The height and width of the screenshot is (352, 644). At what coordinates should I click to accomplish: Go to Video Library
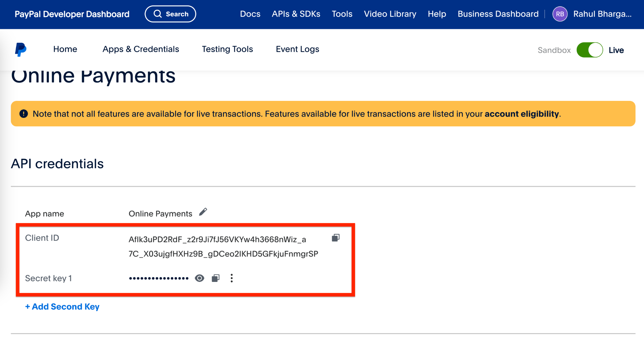pos(390,14)
